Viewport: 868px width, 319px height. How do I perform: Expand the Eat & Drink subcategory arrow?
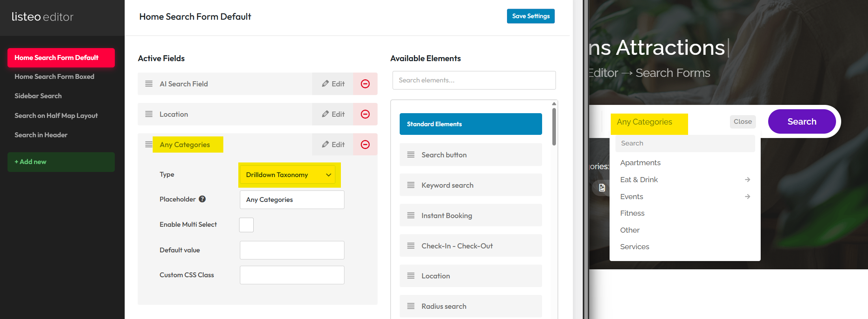tap(747, 180)
